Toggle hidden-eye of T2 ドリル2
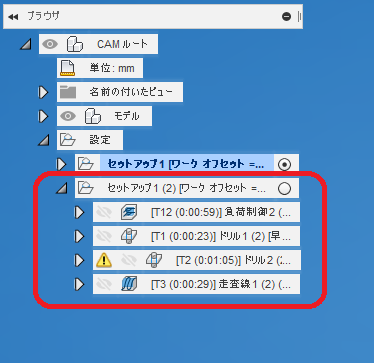374x363 pixels. pos(129,260)
